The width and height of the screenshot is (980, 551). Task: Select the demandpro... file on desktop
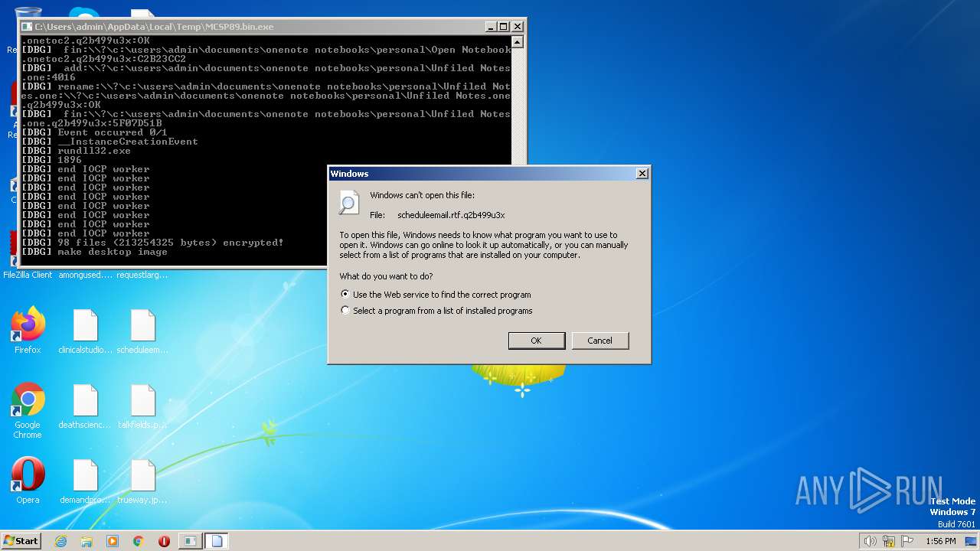tap(85, 481)
